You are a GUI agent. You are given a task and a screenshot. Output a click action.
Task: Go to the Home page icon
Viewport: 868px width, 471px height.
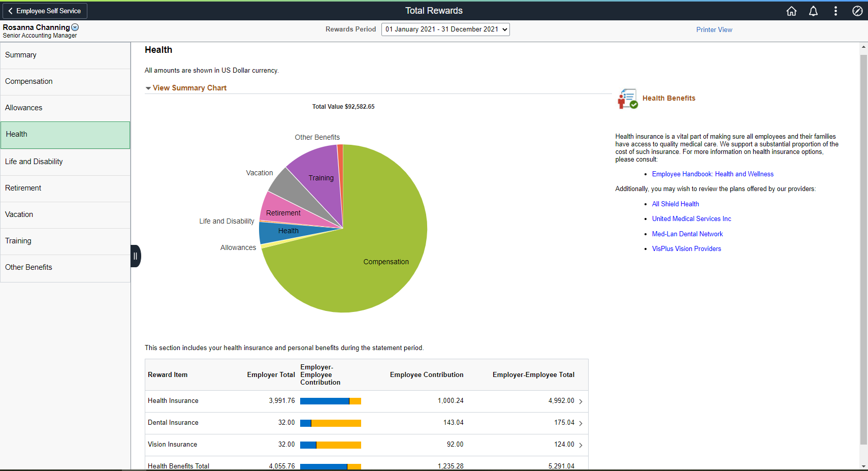[791, 11]
